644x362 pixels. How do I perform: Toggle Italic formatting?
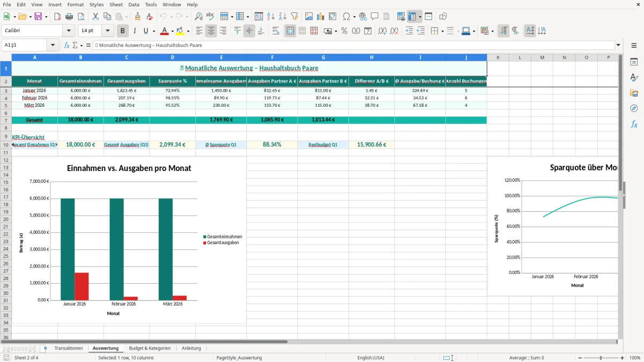click(135, 31)
